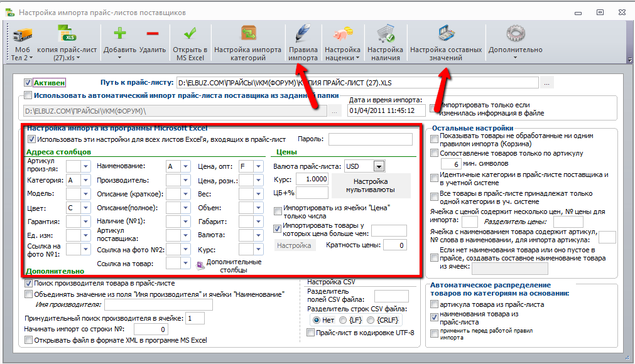
Task: Expand 'Модель' column dropdown
Action: point(86,194)
